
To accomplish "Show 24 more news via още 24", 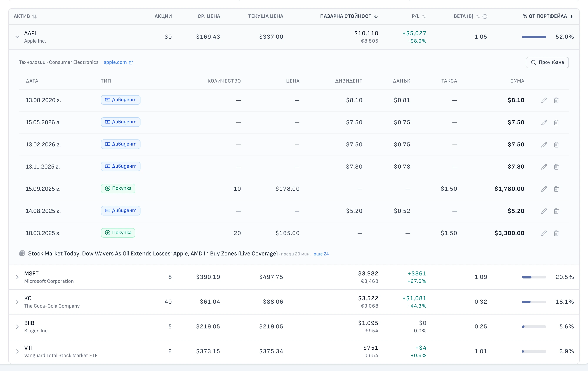I will [321, 254].
